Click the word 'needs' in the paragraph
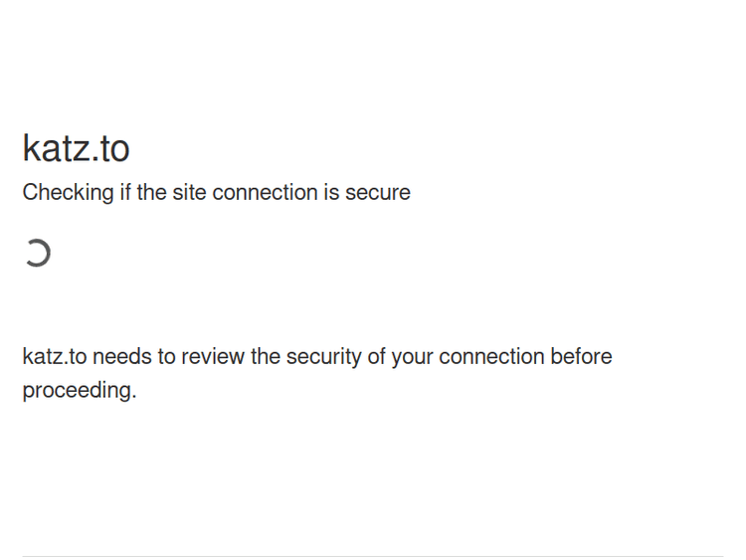746x560 pixels. pos(122,357)
